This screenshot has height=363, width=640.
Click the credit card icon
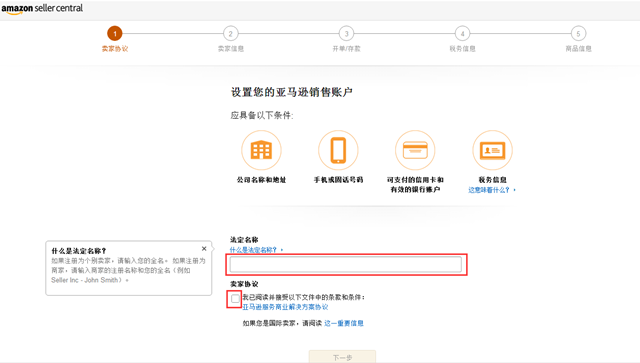tap(415, 150)
